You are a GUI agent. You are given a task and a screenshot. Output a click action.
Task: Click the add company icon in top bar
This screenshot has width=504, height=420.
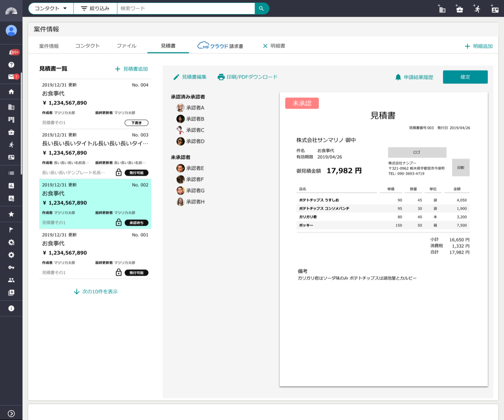(x=442, y=9)
